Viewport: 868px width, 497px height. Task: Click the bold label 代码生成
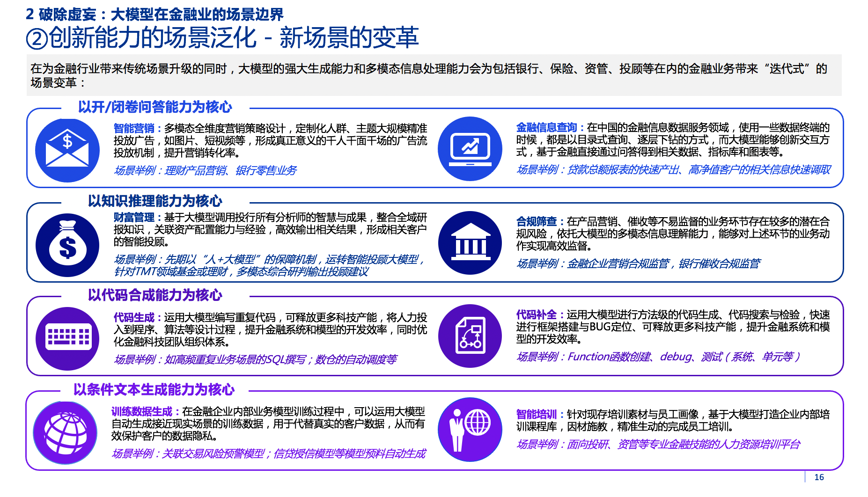click(x=134, y=317)
